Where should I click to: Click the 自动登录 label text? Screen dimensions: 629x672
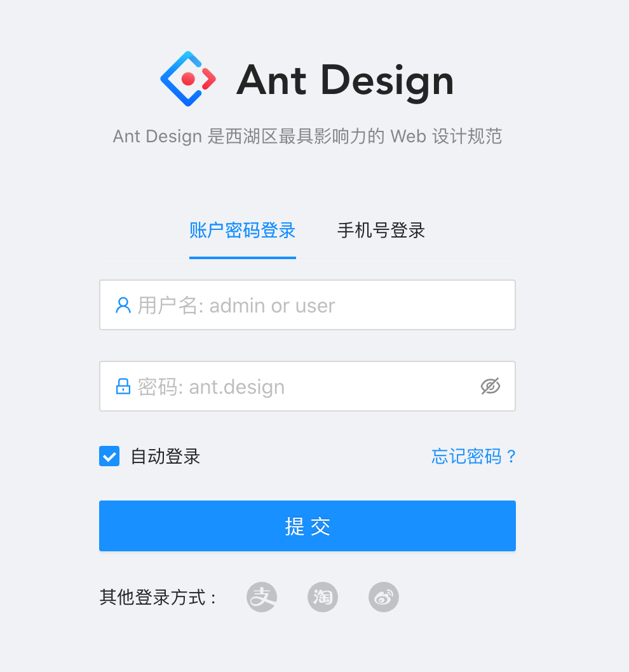165,456
